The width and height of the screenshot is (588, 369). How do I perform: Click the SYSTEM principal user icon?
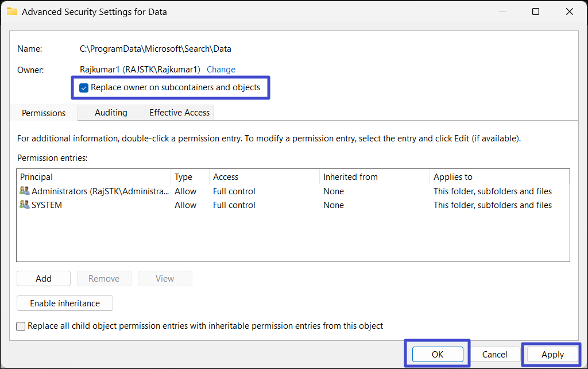click(25, 205)
